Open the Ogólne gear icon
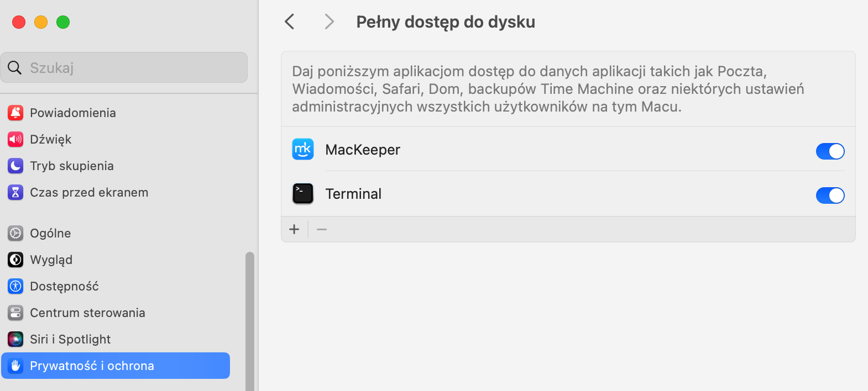This screenshot has height=391, width=868. pos(15,233)
